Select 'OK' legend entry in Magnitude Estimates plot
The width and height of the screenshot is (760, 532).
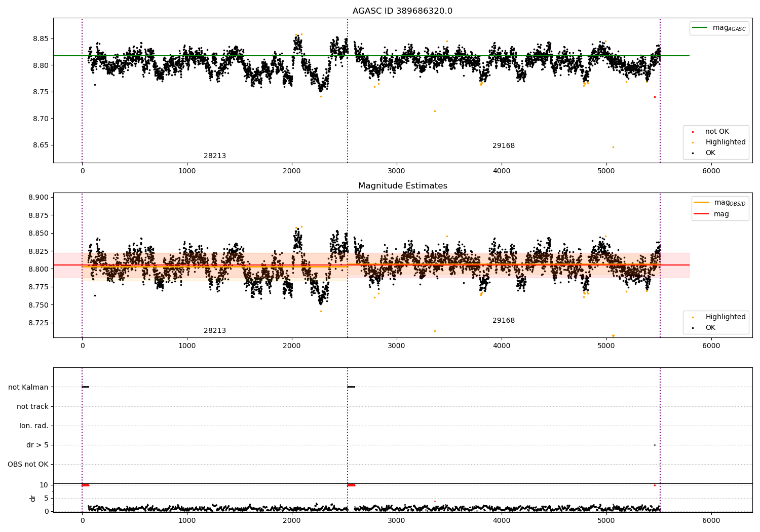coord(710,327)
